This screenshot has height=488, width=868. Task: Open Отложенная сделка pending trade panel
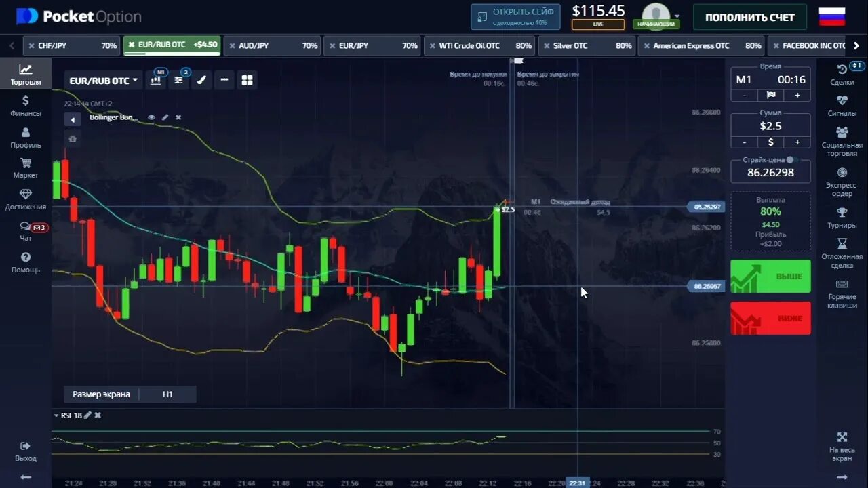[842, 253]
